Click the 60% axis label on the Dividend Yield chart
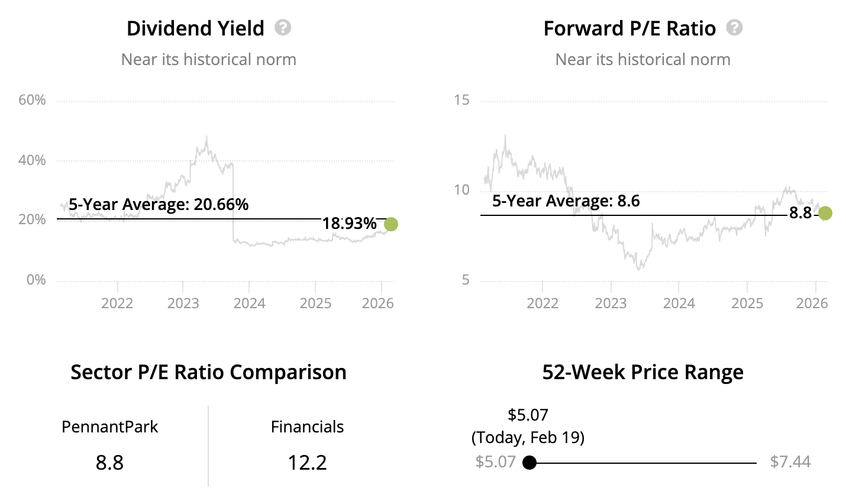846x504 pixels. (x=32, y=100)
